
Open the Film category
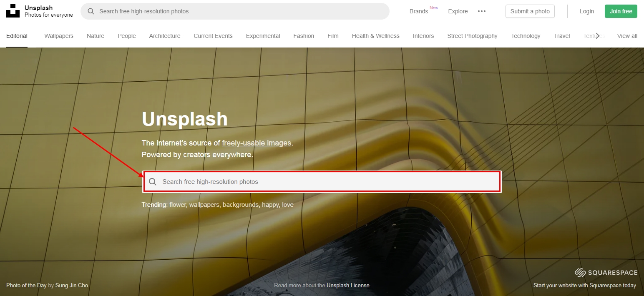coord(333,36)
